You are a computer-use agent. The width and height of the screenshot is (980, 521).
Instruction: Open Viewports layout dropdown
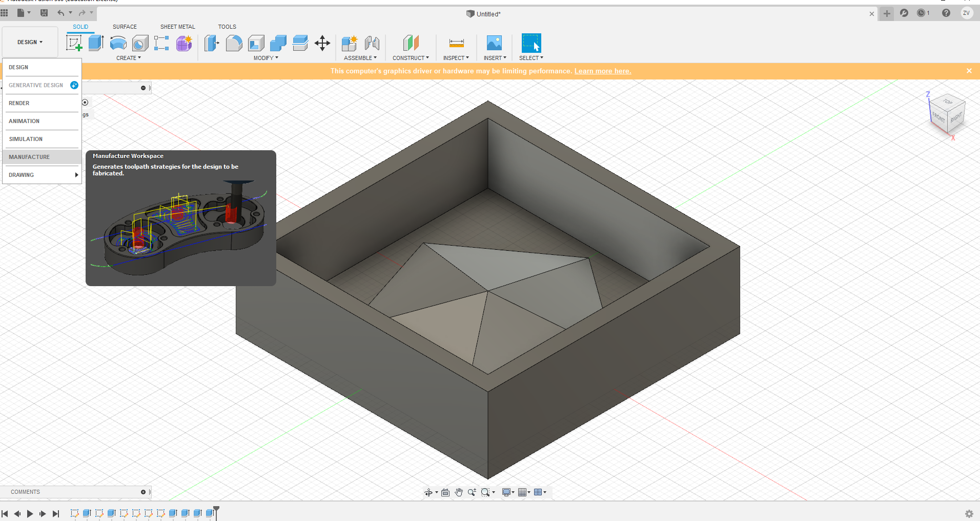tap(540, 492)
